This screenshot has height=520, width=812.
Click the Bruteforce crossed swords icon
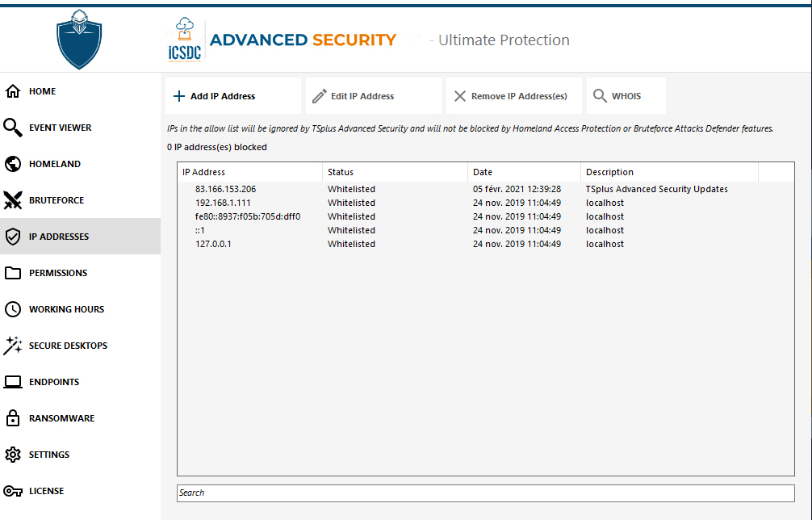[13, 200]
